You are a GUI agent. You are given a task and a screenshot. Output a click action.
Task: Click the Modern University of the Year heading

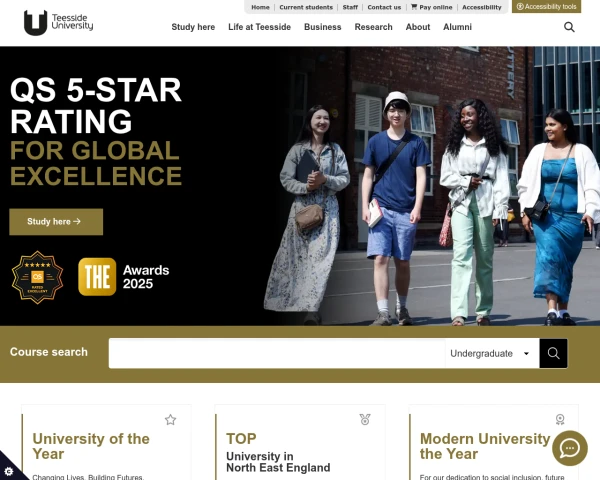[485, 446]
